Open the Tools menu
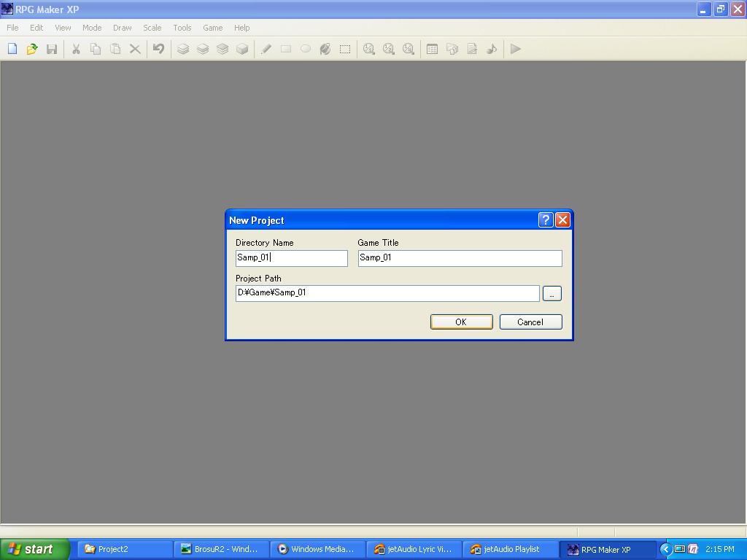The height and width of the screenshot is (560, 747). coord(182,28)
